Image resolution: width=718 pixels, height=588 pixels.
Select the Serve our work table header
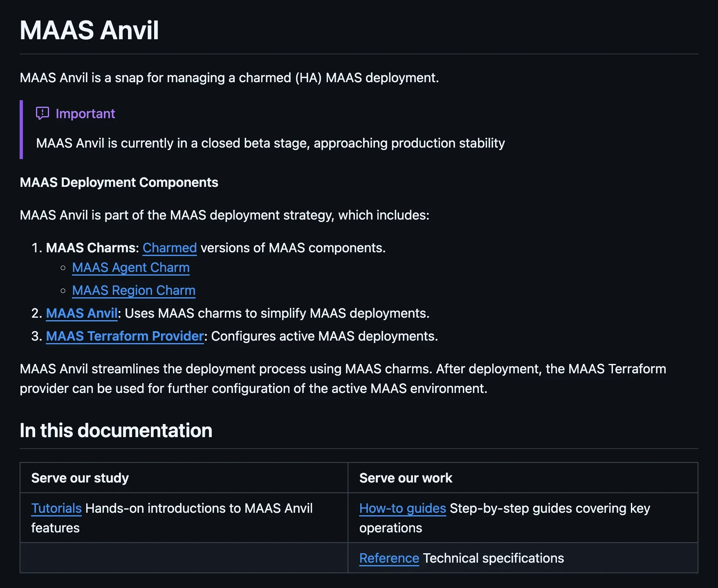[405, 478]
